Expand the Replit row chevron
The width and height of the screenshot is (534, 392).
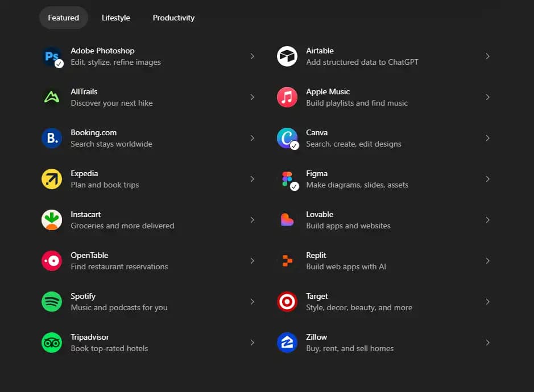pos(487,261)
